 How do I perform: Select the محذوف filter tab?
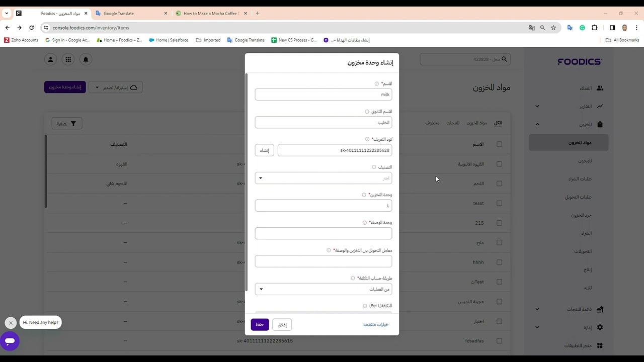[432, 123]
